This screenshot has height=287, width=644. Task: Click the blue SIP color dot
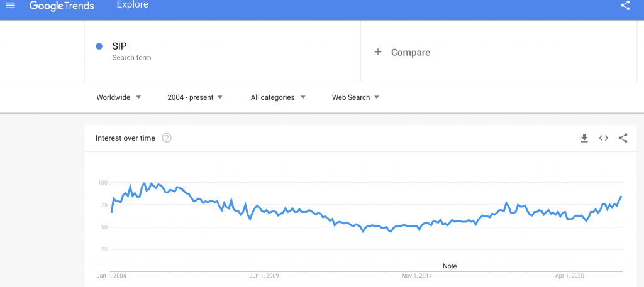click(x=99, y=46)
